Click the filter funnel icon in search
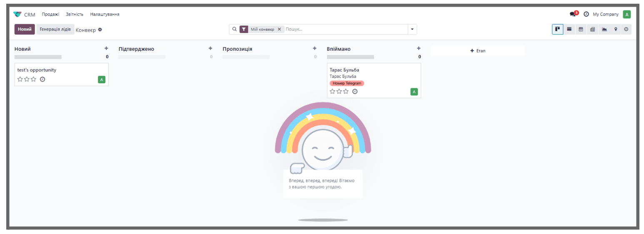The height and width of the screenshot is (234, 644). (x=244, y=29)
